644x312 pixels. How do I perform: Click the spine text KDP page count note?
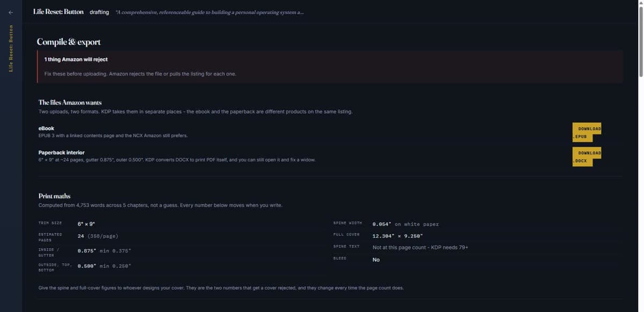(420, 248)
